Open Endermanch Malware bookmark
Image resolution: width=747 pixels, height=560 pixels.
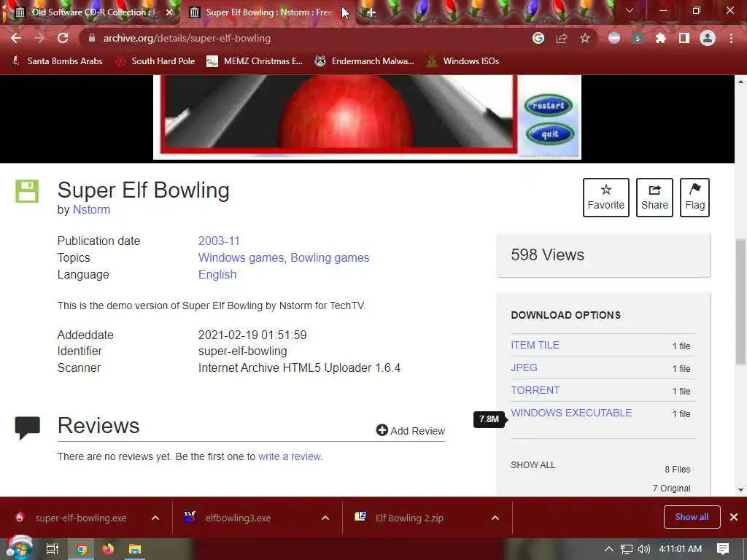pyautogui.click(x=365, y=61)
